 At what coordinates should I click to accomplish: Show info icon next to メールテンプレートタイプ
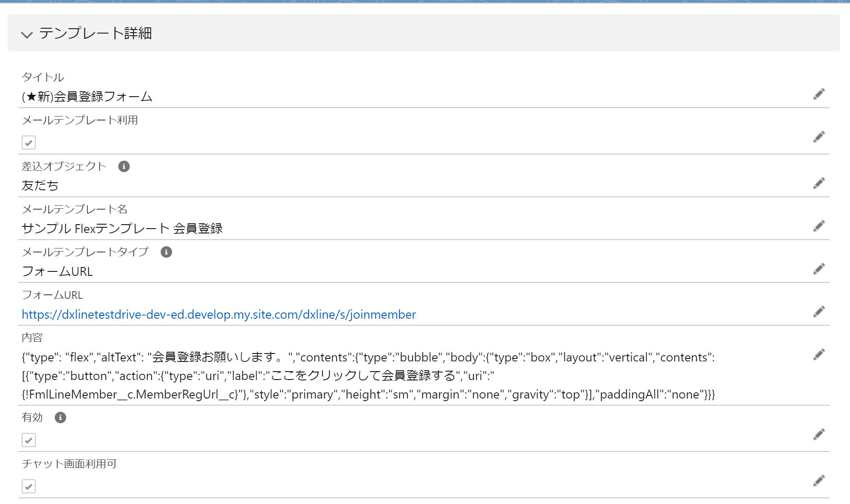(166, 252)
